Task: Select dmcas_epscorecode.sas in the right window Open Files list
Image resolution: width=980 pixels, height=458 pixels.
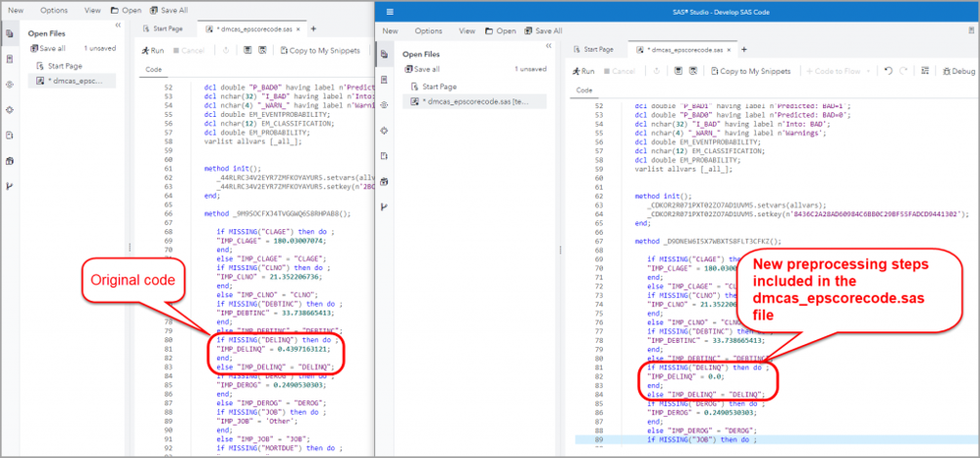Action: [474, 101]
